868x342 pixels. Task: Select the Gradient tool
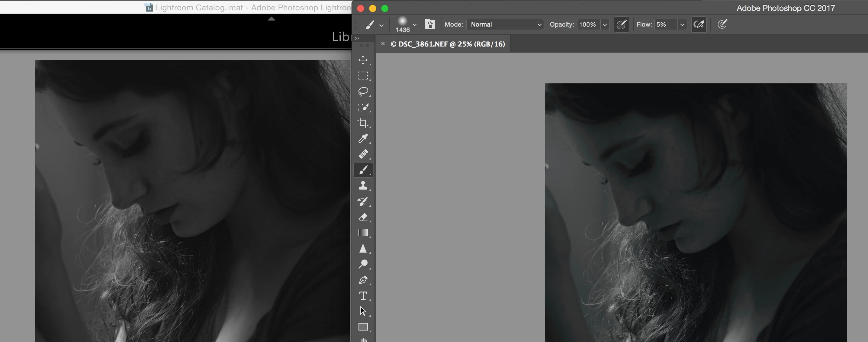point(363,233)
